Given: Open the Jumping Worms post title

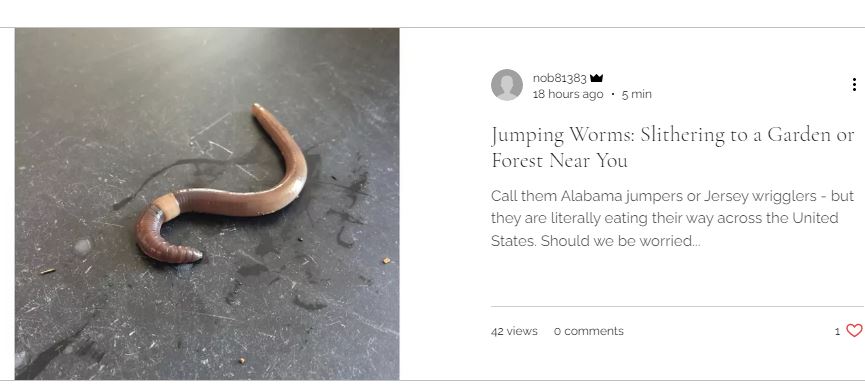Looking at the screenshot, I should (x=672, y=147).
